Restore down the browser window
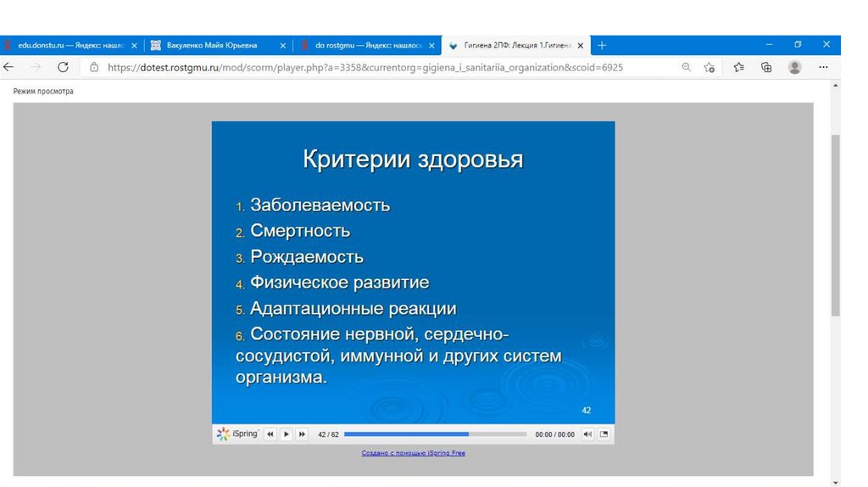The width and height of the screenshot is (868, 487). point(798,44)
